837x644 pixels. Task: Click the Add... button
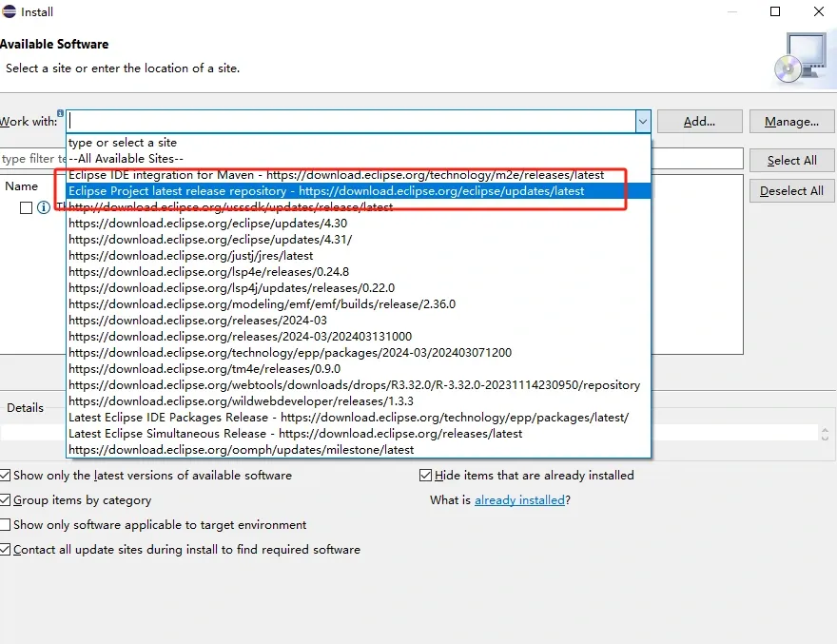(x=699, y=122)
